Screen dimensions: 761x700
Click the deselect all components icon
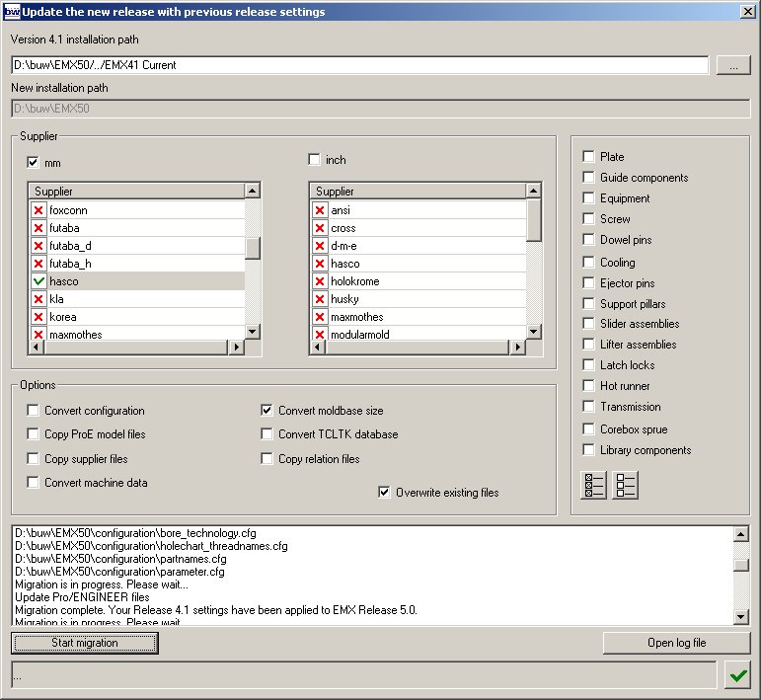(625, 485)
